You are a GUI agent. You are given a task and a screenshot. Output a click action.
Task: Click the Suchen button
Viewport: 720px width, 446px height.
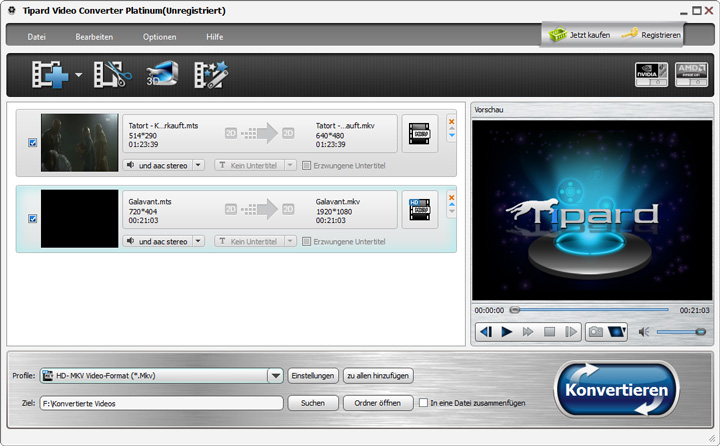[x=313, y=403]
